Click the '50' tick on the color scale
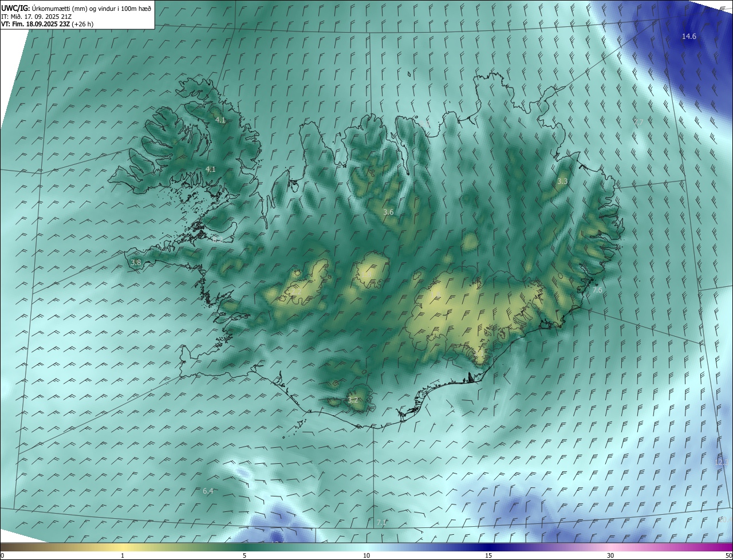The width and height of the screenshot is (733, 560). click(x=728, y=555)
